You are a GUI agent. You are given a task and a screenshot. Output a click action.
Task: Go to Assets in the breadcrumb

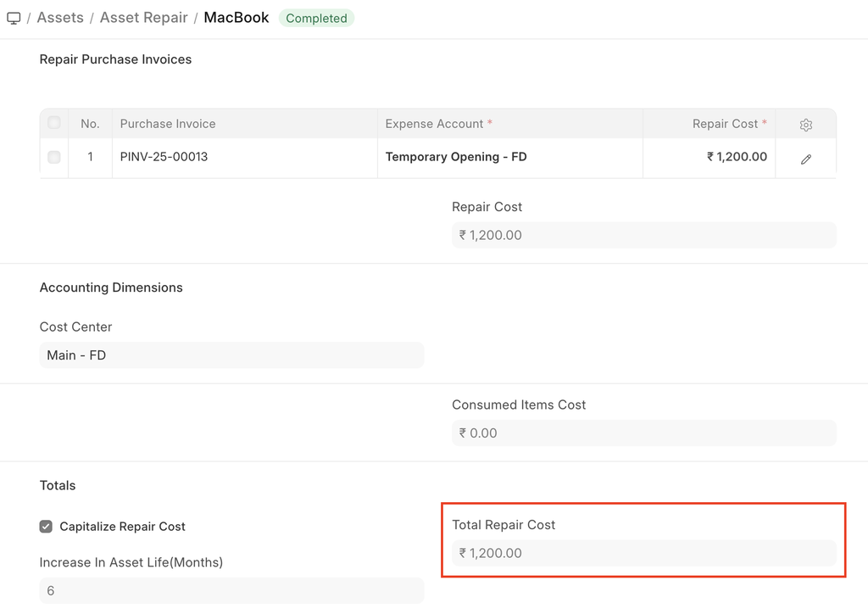pos(60,18)
